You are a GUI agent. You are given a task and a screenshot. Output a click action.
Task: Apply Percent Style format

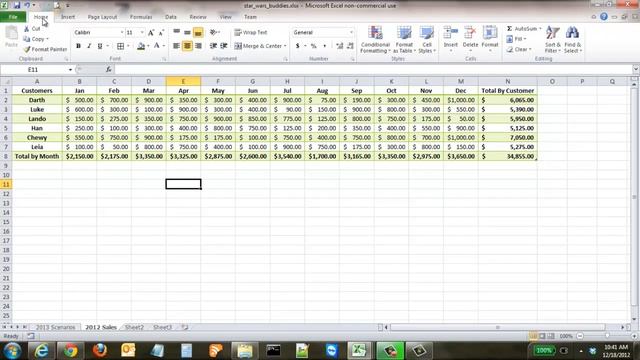click(313, 46)
